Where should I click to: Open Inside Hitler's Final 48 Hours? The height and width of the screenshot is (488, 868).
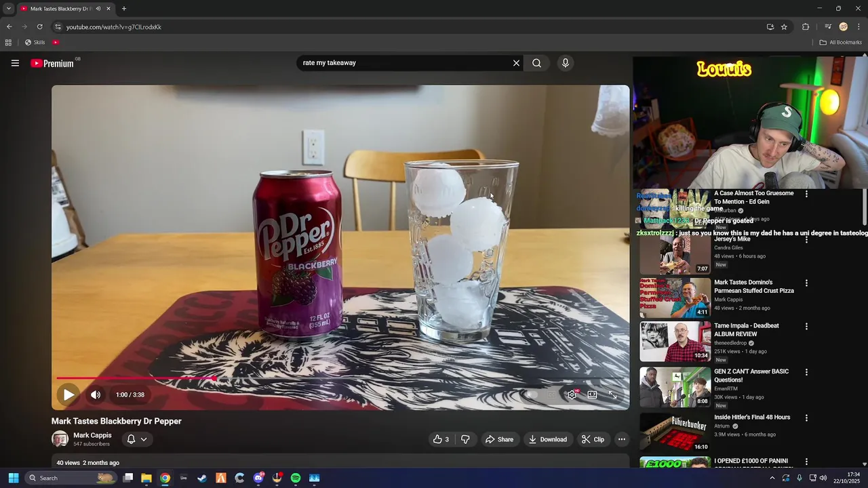point(752,418)
